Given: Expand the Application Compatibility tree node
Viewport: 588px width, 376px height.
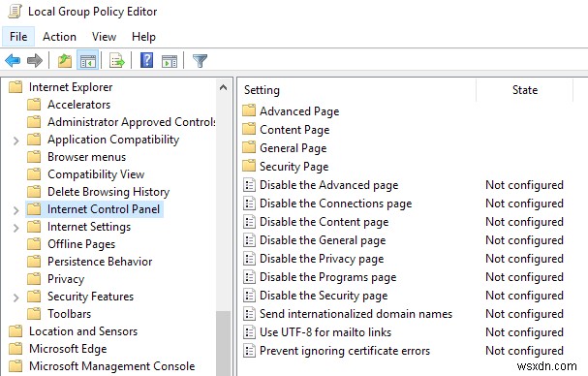Looking at the screenshot, I should (16, 141).
